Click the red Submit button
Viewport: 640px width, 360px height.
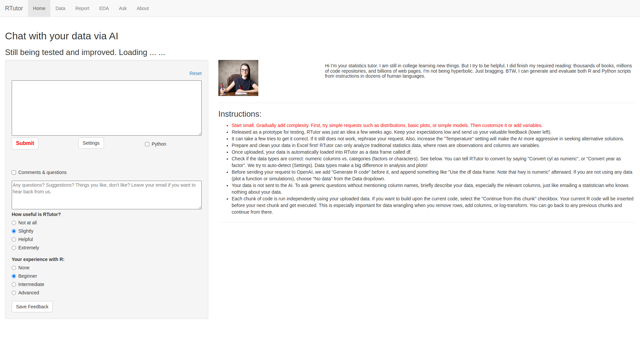pyautogui.click(x=25, y=143)
